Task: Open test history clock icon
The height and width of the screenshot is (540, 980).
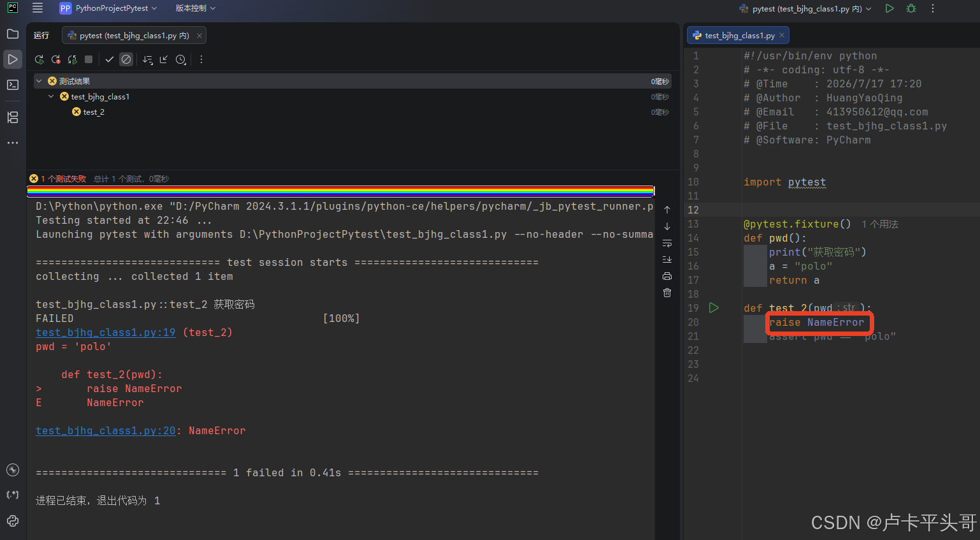Action: 181,59
